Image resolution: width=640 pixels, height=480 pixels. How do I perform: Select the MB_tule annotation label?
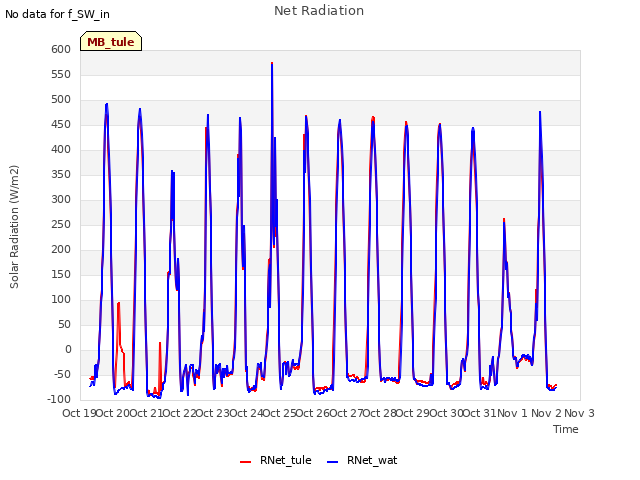111,42
